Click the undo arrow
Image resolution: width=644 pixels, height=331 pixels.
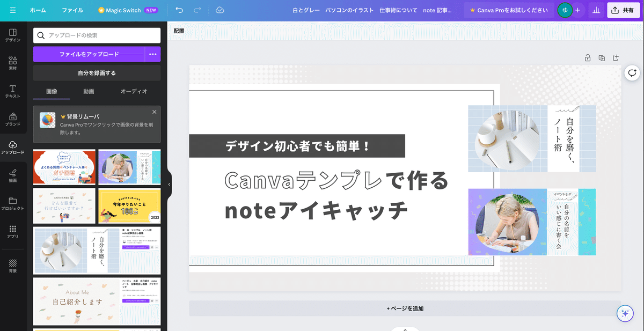click(179, 10)
